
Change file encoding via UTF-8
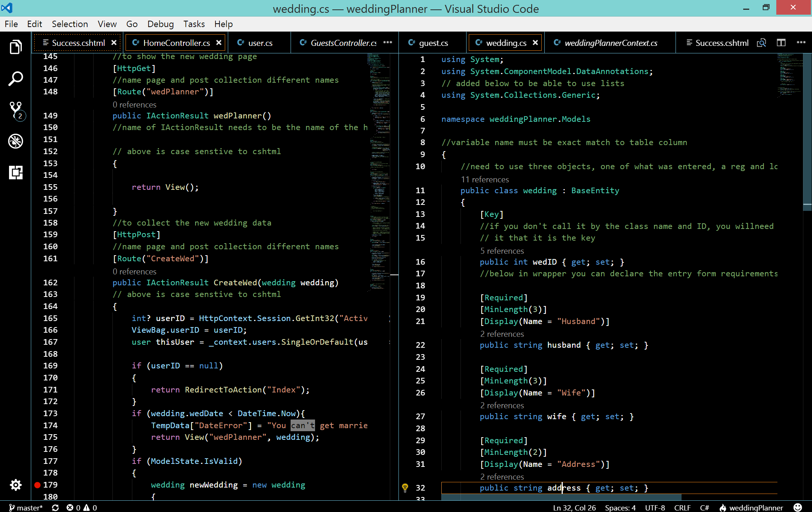click(x=655, y=507)
